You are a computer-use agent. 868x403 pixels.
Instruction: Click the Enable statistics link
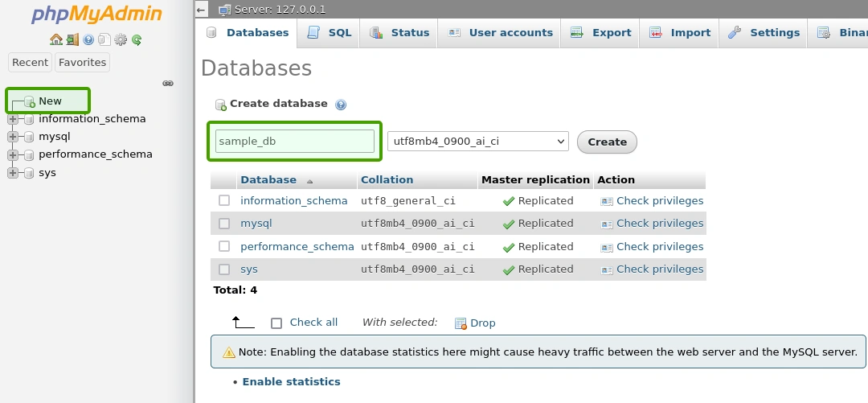coord(291,382)
